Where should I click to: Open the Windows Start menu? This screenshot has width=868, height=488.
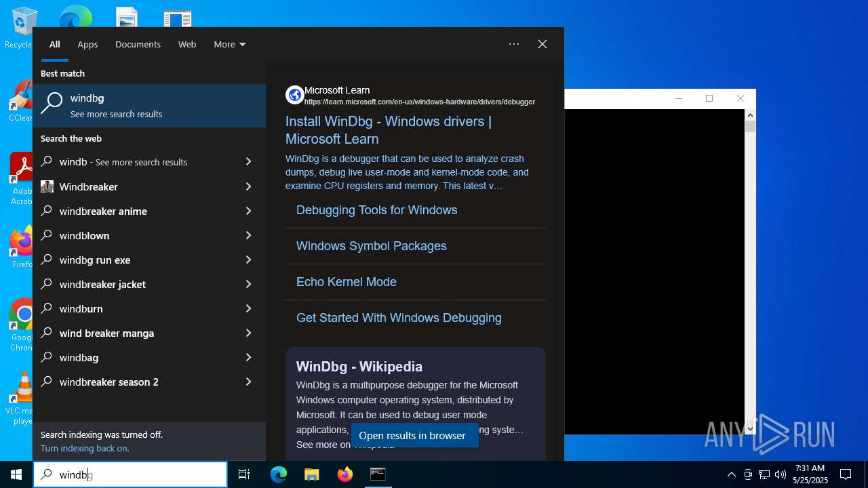coord(16,474)
